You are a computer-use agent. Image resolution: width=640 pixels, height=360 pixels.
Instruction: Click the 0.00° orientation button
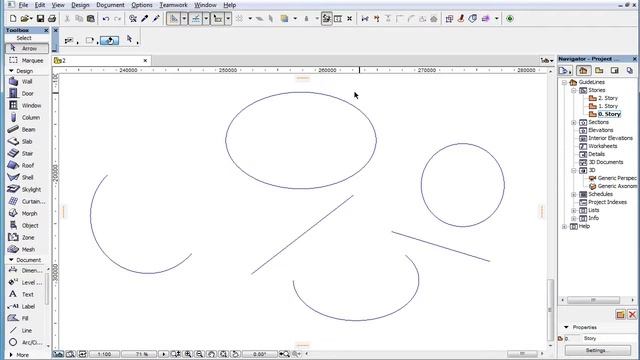tap(260, 354)
